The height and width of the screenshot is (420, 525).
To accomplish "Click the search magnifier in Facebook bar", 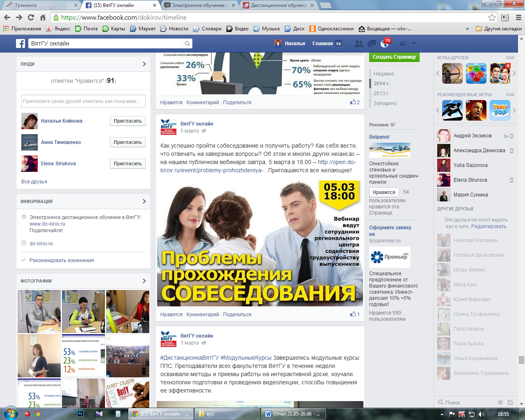I will coord(187,43).
